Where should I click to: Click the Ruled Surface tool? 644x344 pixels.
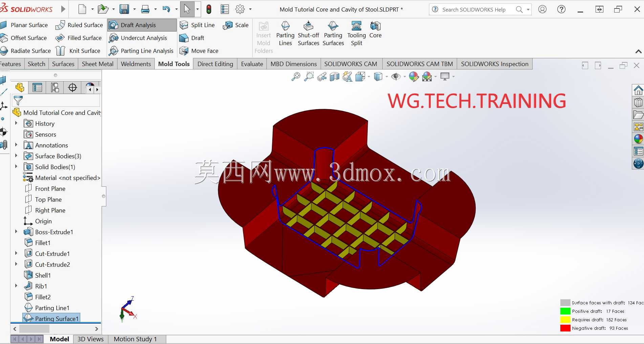tap(79, 25)
